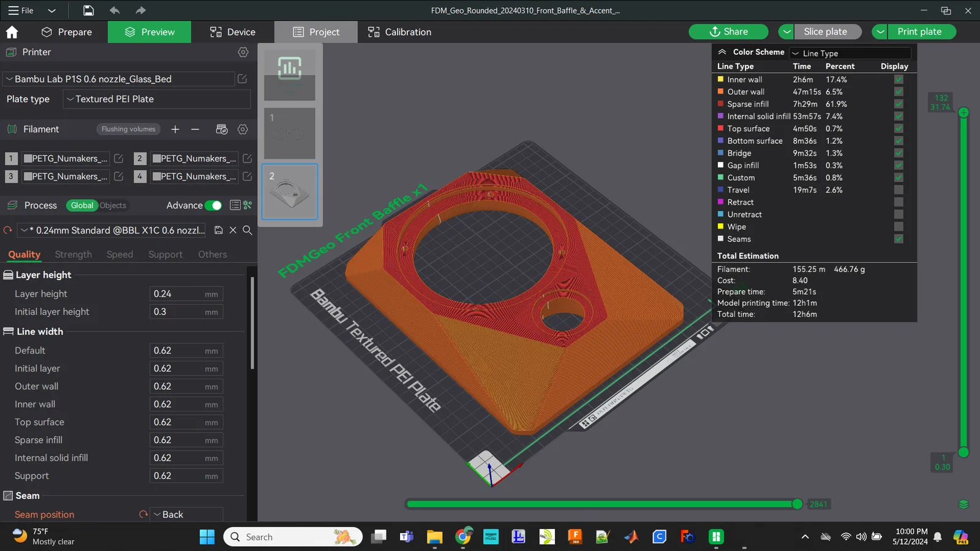Click the top layer slider handle
This screenshot has height=551, width=980.
[x=963, y=113]
